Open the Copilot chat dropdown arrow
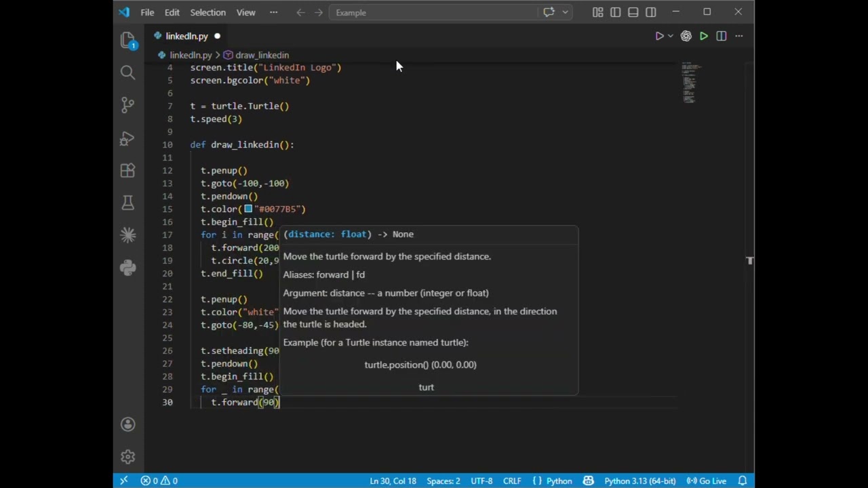Viewport: 868px width, 488px height. pos(565,12)
